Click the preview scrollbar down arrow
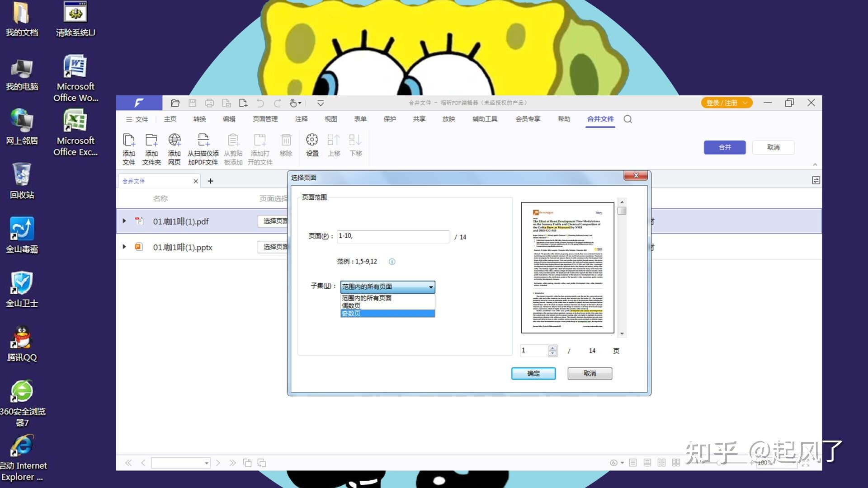The image size is (868, 488). pos(622,334)
